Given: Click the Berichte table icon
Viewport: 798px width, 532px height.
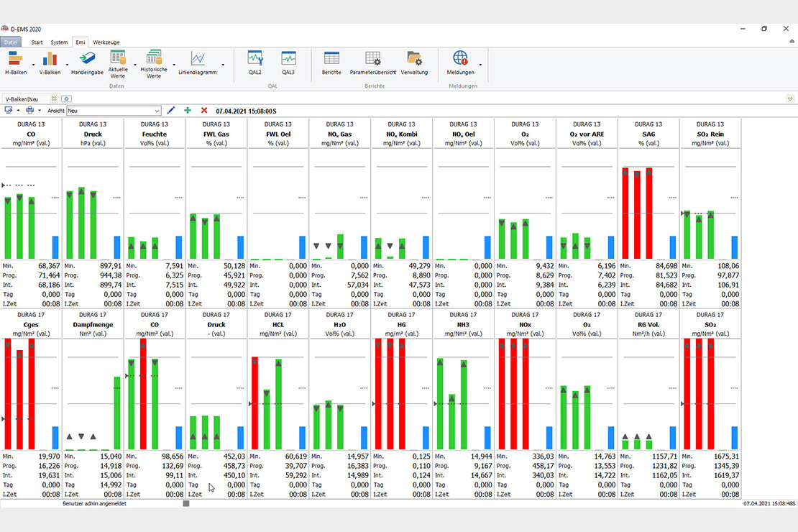Looking at the screenshot, I should pos(331,62).
